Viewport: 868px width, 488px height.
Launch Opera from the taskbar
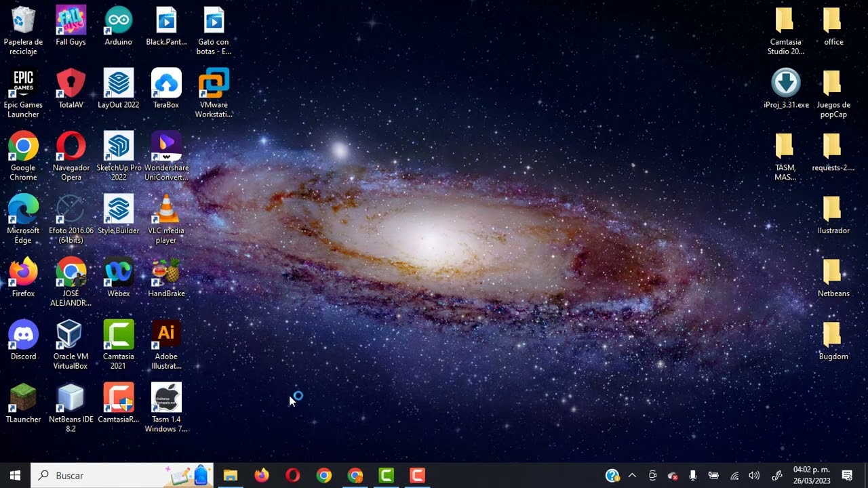click(292, 476)
